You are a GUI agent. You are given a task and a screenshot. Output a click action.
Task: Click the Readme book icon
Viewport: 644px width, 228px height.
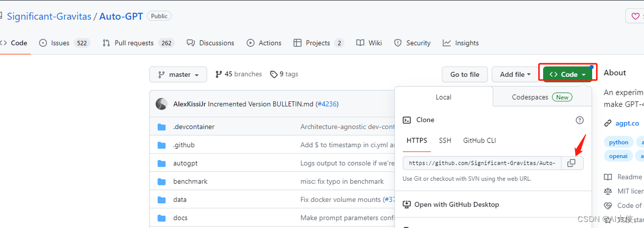(608, 177)
